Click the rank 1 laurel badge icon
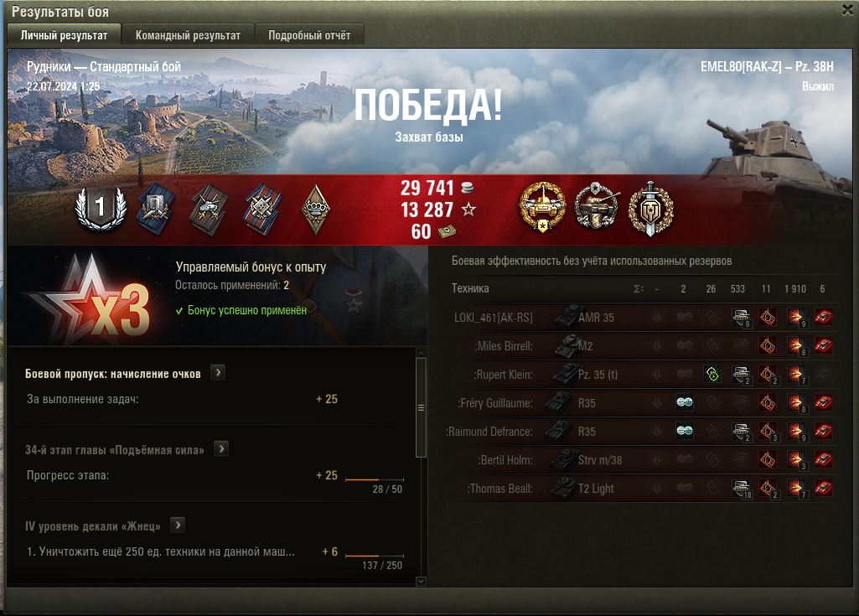This screenshot has width=859, height=616. (x=101, y=209)
